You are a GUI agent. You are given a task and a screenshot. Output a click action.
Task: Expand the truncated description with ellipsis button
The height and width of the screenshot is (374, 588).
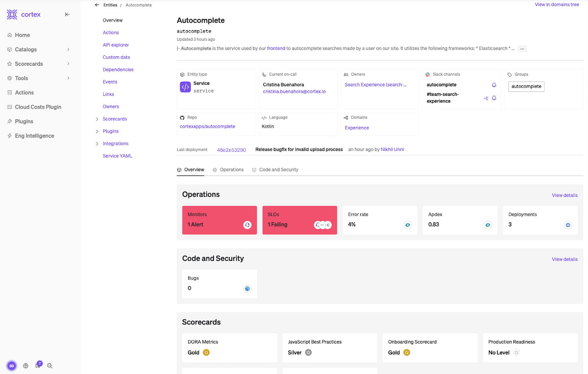[x=522, y=48]
